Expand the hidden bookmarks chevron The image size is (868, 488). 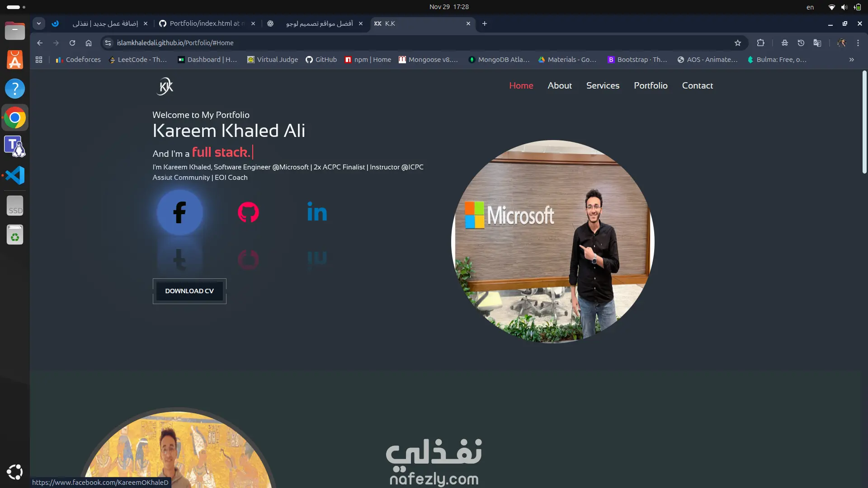[851, 60]
